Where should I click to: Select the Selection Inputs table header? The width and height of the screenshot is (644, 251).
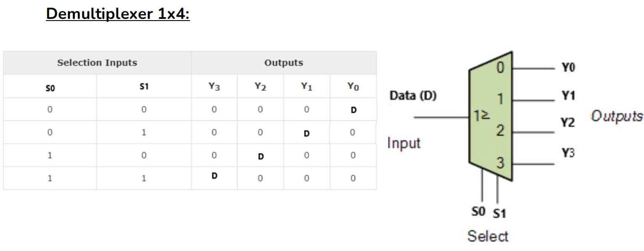(x=97, y=63)
